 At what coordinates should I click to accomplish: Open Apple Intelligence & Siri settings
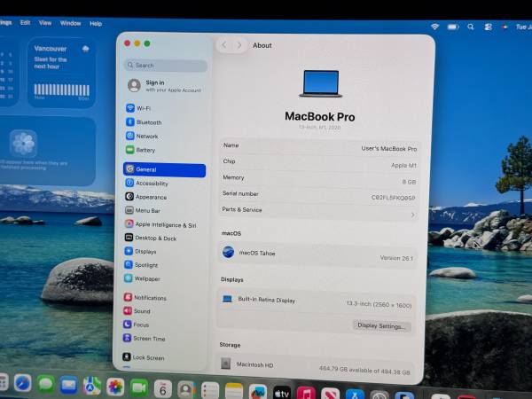165,225
